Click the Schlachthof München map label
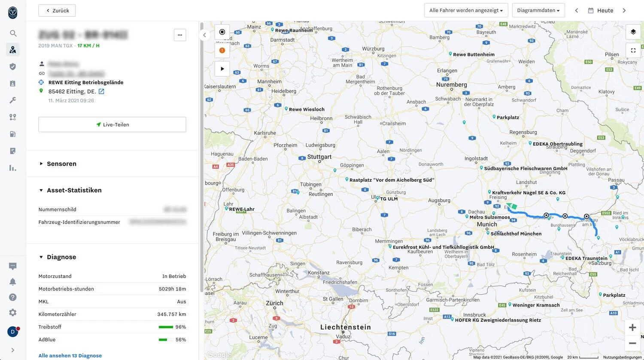 pos(516,234)
